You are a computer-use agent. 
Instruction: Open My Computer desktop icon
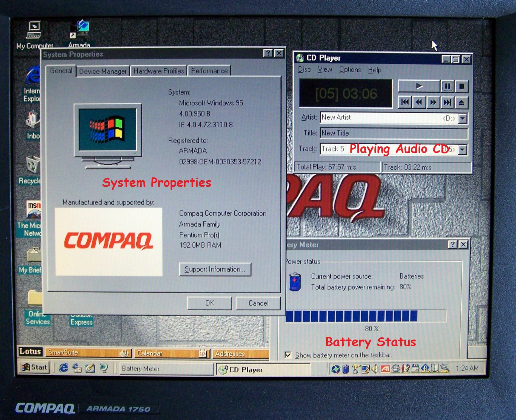pyautogui.click(x=35, y=35)
